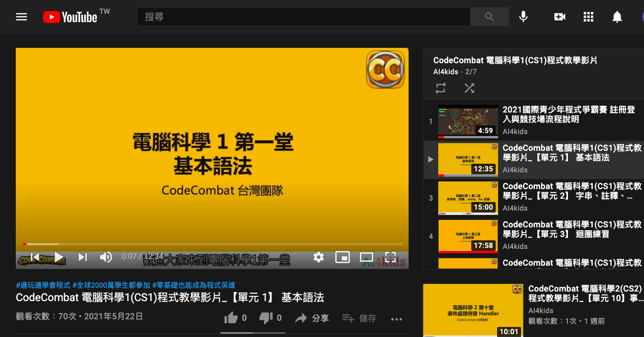Start voice search with microphone
Viewport: 644px width, 337px height.
(523, 17)
